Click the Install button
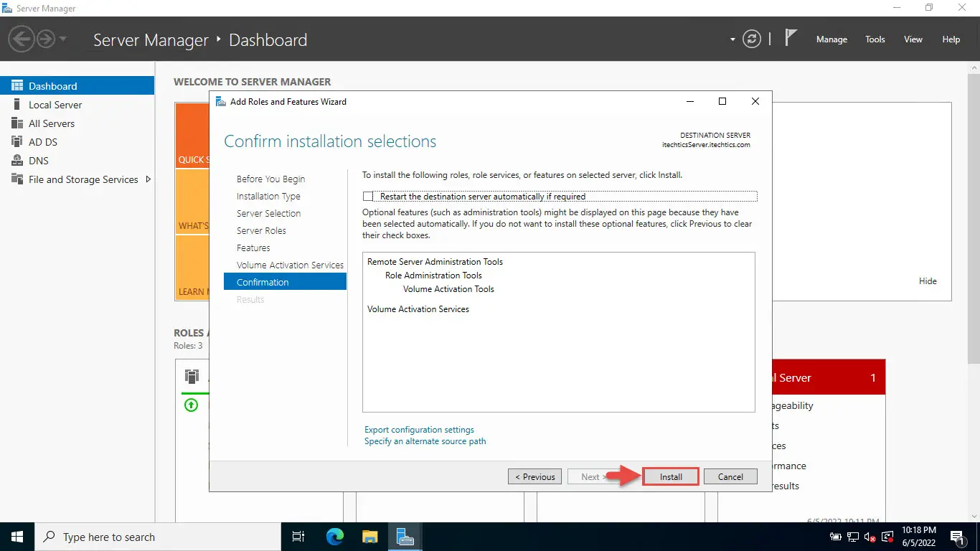 tap(671, 476)
